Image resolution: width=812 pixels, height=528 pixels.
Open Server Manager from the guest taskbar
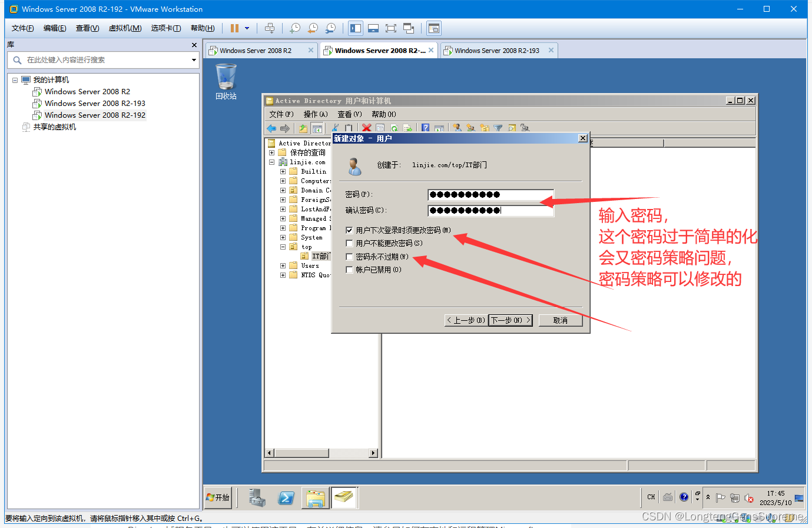[257, 498]
